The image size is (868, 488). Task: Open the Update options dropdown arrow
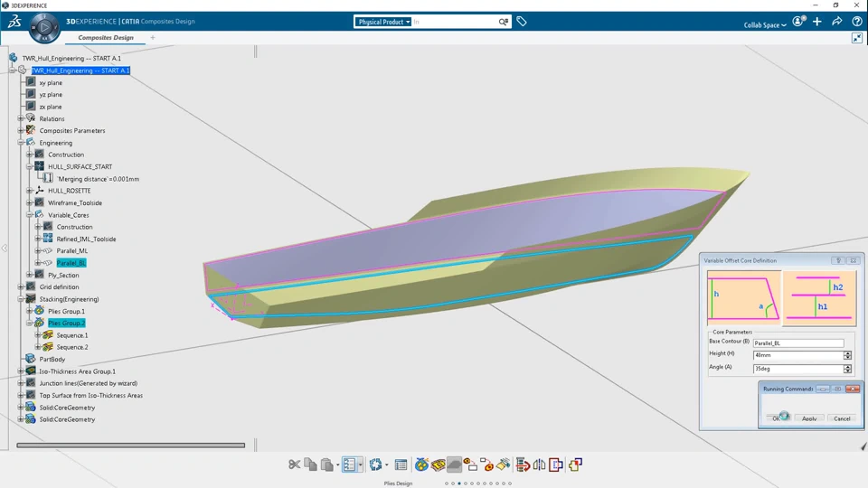click(386, 465)
